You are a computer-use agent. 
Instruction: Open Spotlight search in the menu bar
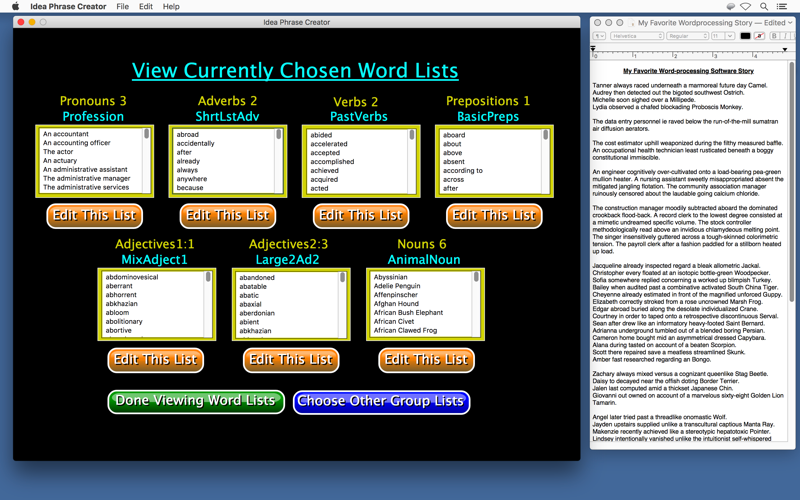(764, 6)
